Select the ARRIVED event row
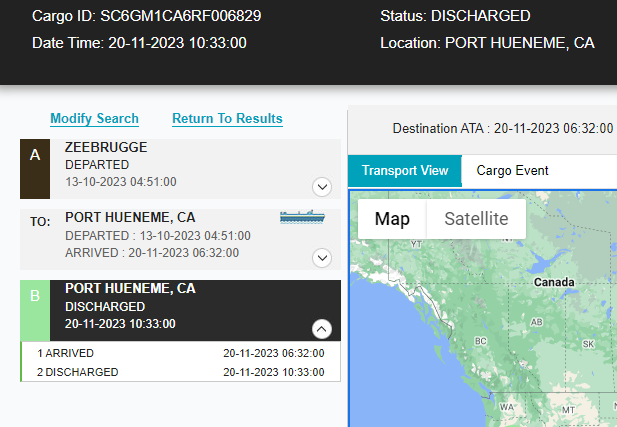Screen dimensions: 617x427 pyautogui.click(x=180, y=353)
